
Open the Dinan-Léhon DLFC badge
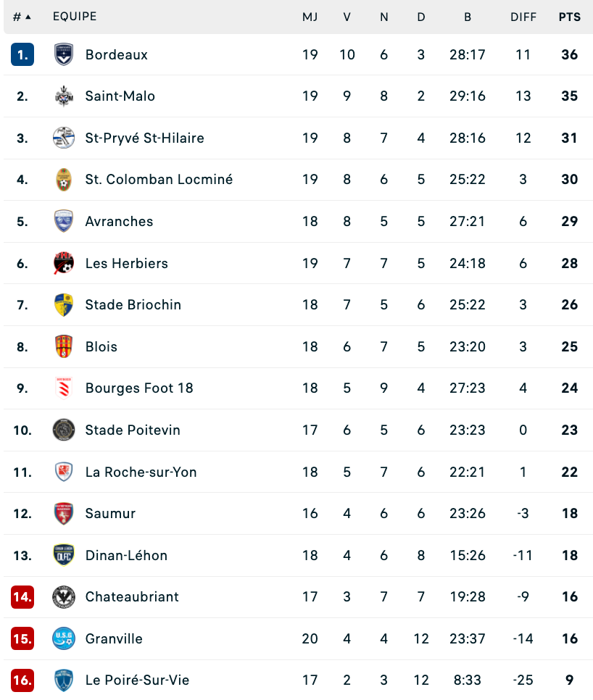pyautogui.click(x=63, y=555)
